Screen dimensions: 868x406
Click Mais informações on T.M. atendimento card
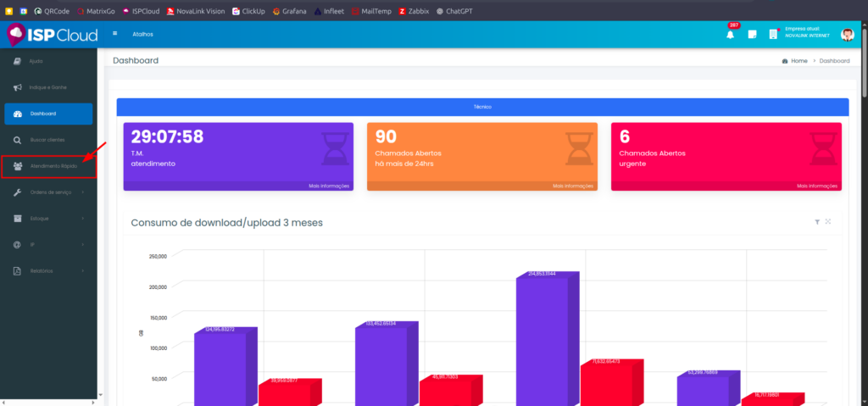pos(328,186)
